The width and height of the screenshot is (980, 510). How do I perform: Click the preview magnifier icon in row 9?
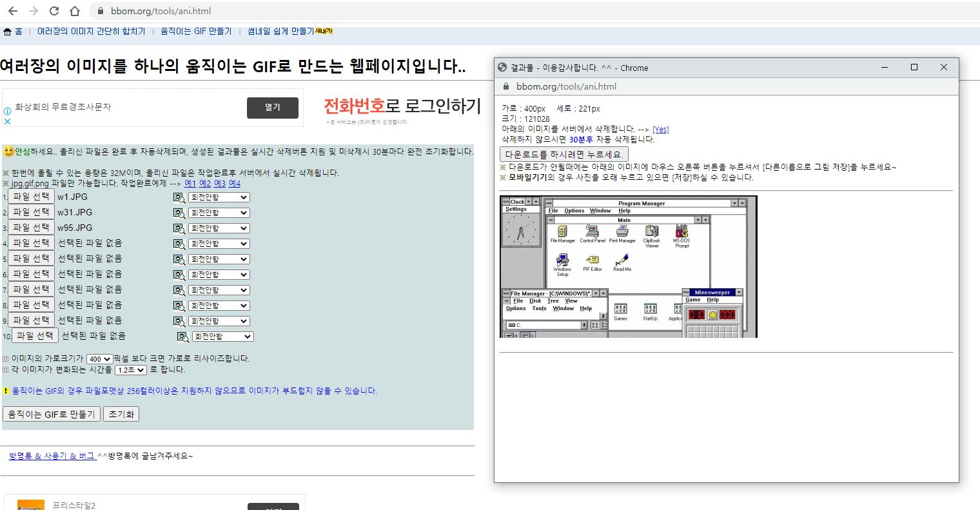coord(179,321)
